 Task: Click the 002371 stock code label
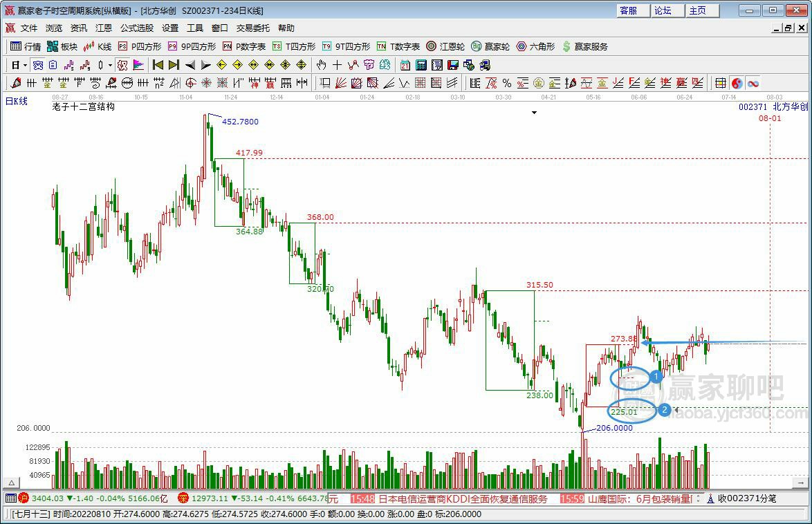tap(753, 106)
